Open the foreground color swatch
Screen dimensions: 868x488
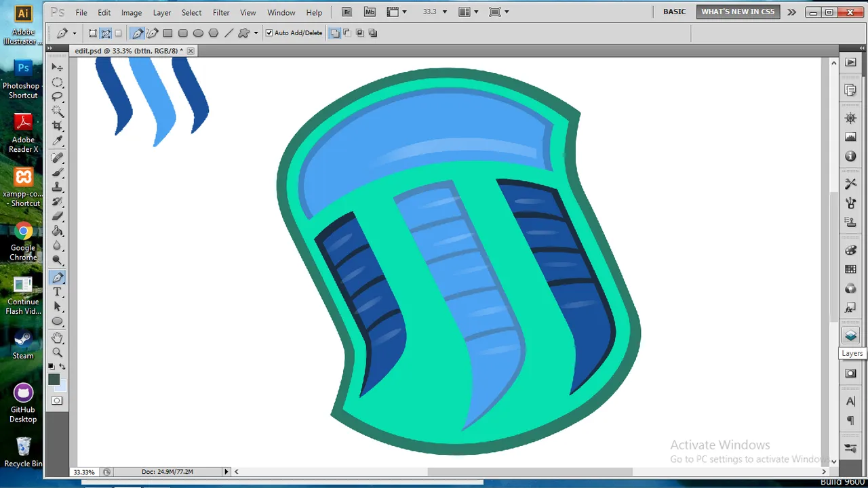pyautogui.click(x=54, y=380)
